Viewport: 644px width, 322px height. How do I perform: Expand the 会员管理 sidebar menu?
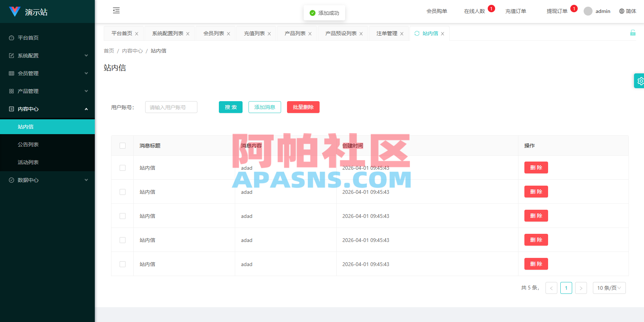(47, 73)
